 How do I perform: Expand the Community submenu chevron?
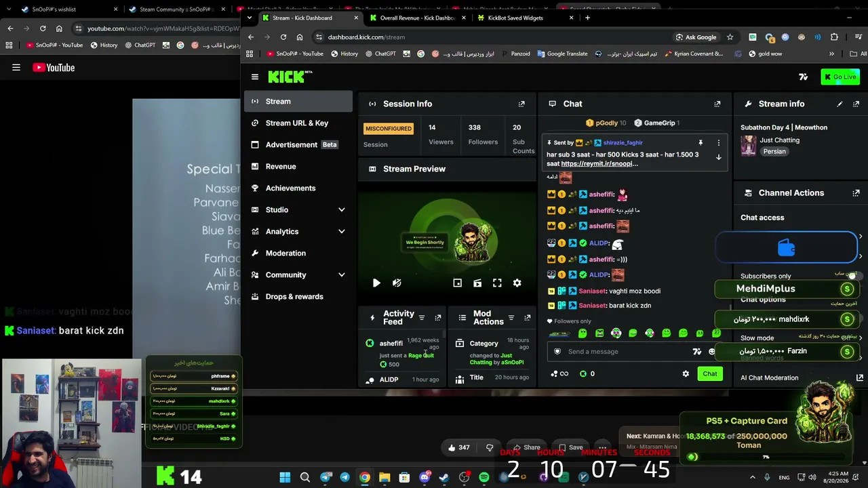(x=341, y=275)
